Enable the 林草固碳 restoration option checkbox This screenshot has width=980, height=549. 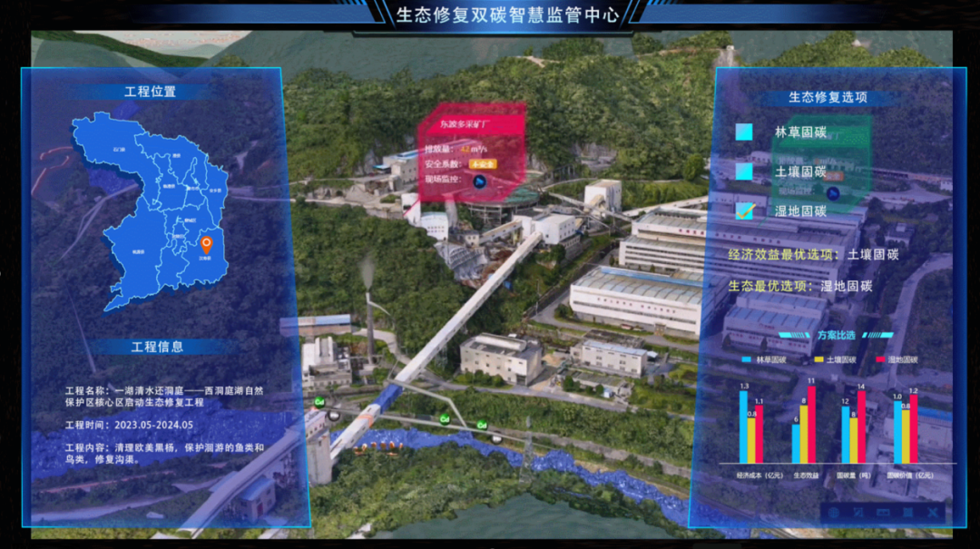click(x=744, y=132)
